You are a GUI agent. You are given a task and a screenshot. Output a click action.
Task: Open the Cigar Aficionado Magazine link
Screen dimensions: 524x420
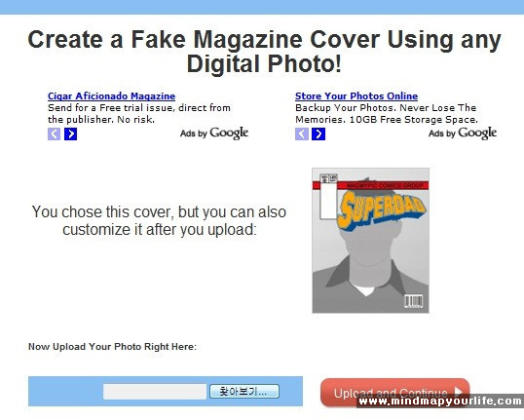pyautogui.click(x=111, y=96)
